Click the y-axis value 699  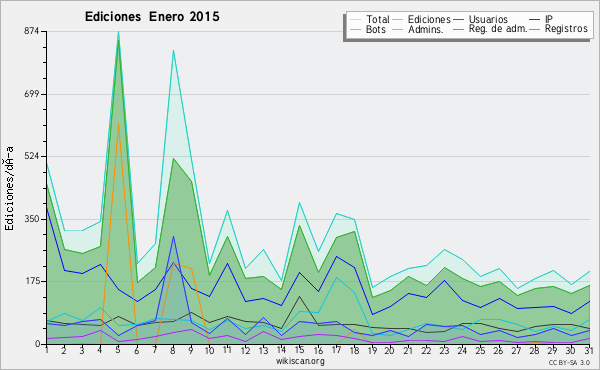(32, 94)
